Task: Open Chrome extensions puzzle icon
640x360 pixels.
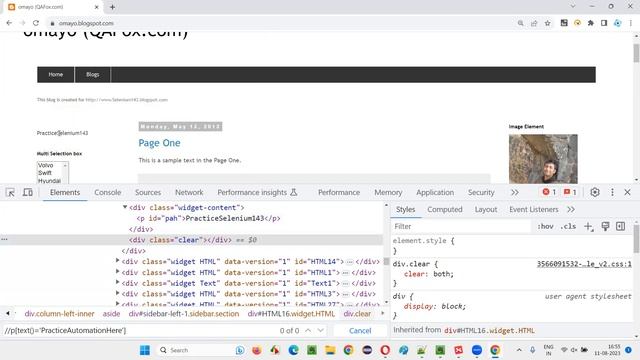Action: coord(591,23)
